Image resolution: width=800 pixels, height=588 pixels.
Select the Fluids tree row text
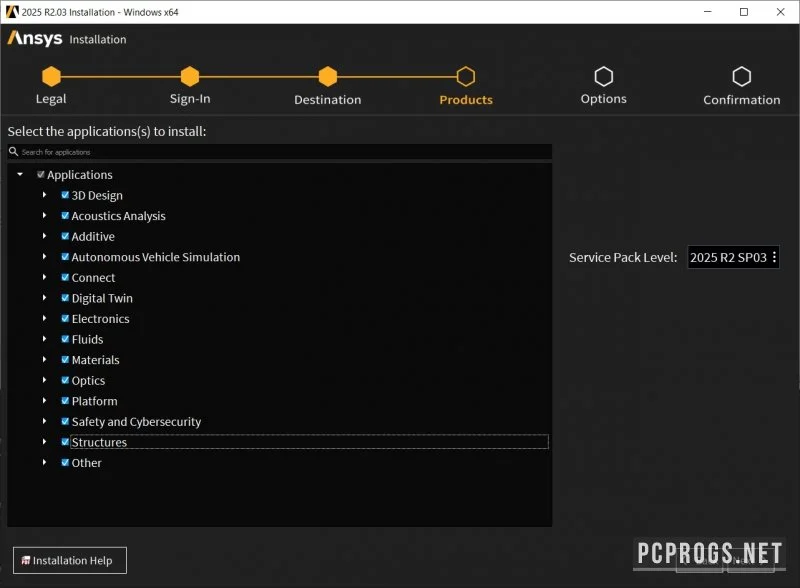pos(87,339)
